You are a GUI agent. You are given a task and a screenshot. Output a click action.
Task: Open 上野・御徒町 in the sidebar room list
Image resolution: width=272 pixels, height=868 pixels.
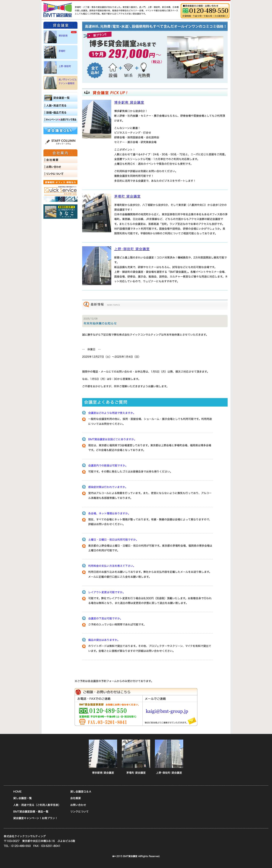60,67
